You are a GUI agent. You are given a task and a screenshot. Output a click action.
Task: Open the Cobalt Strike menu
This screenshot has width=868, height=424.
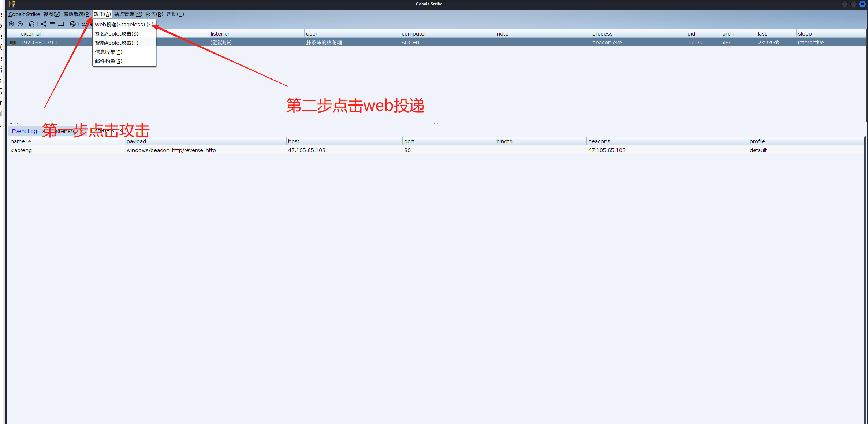pyautogui.click(x=24, y=14)
